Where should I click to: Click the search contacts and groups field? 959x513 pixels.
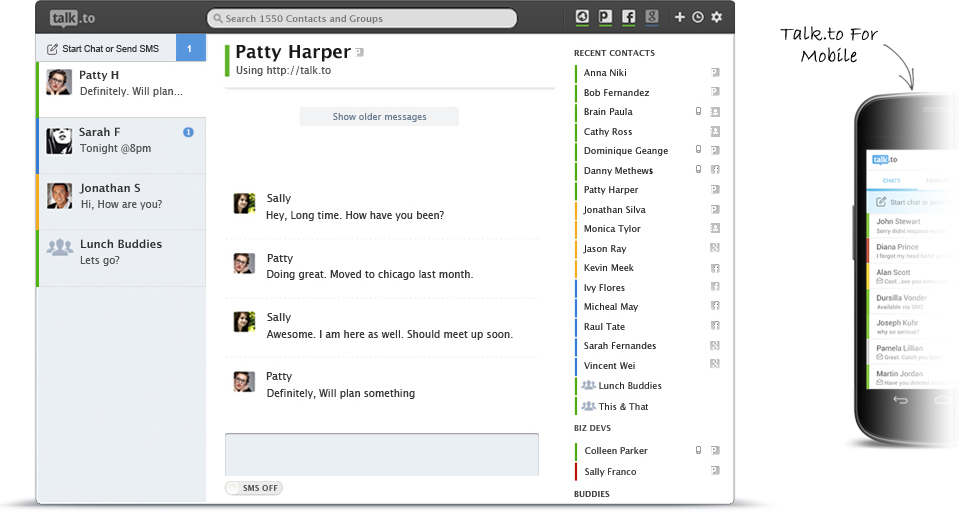click(x=362, y=18)
